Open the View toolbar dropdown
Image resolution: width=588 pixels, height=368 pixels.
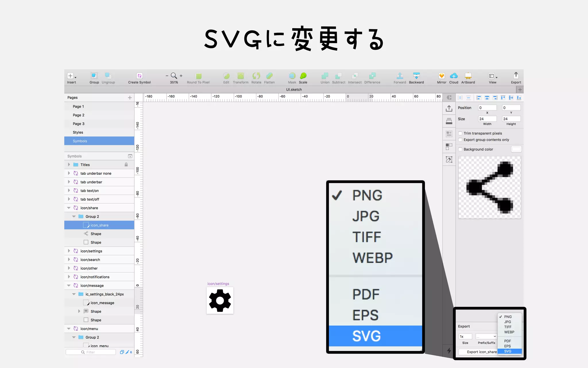[x=493, y=76]
